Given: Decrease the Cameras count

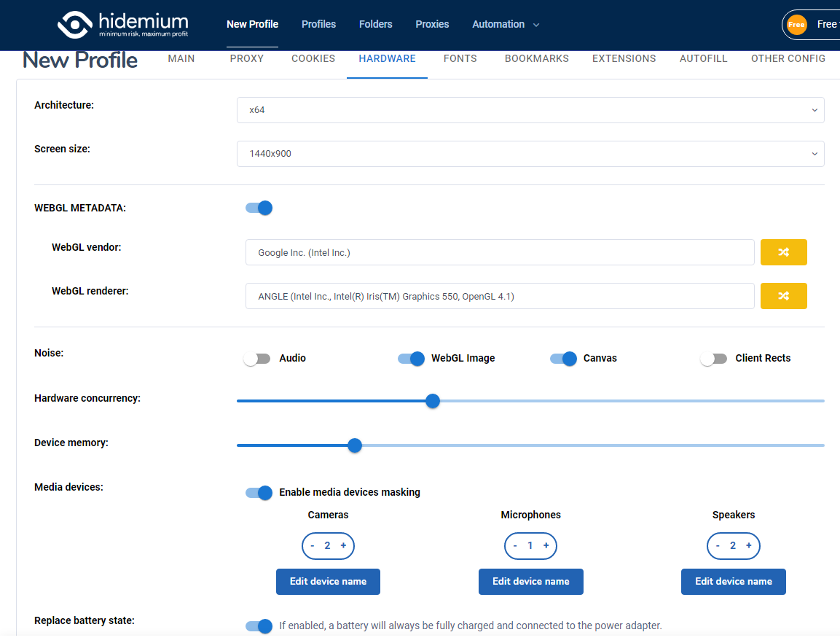Looking at the screenshot, I should coord(313,545).
